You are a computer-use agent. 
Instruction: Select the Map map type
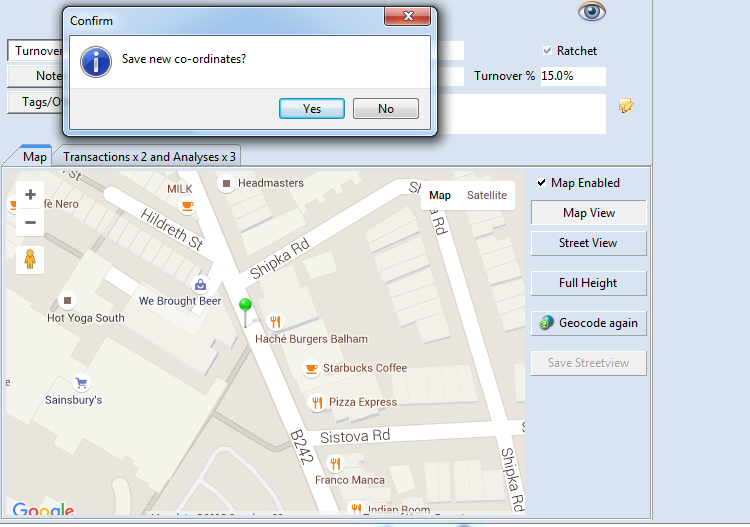440,195
